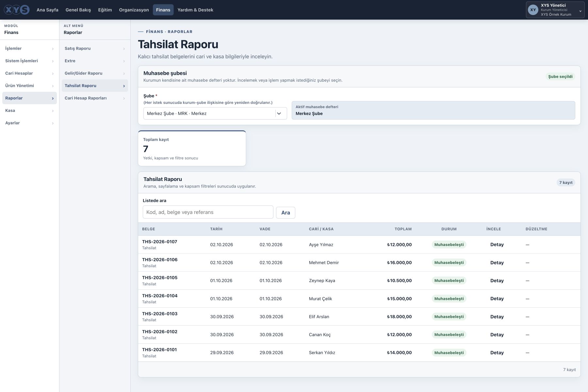The width and height of the screenshot is (588, 392).
Task: Open Cari Hesap Raporları
Action: (95, 98)
